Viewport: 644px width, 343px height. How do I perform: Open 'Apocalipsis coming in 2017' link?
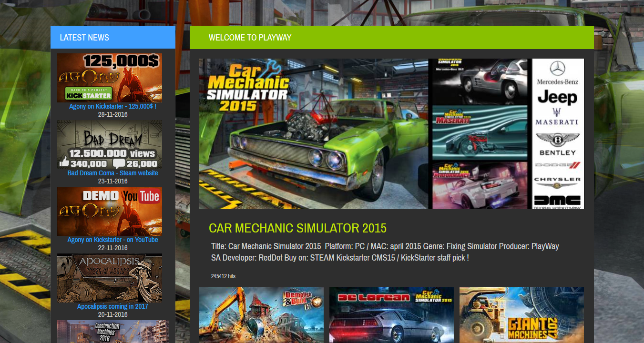pyautogui.click(x=112, y=306)
